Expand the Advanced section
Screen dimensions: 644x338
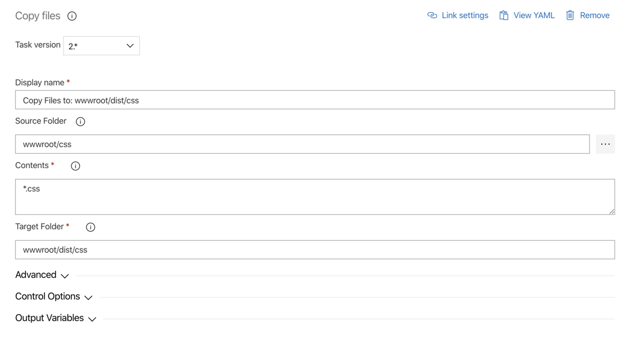pos(42,275)
